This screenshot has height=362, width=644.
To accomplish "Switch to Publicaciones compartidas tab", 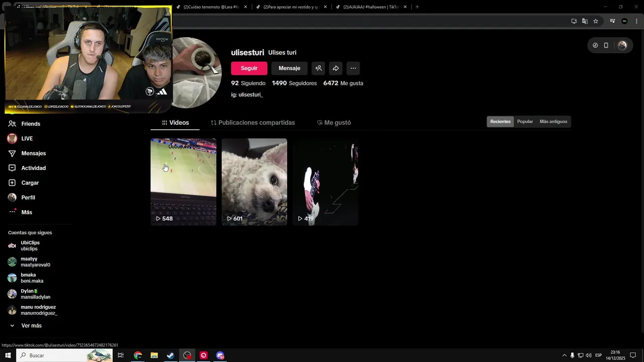I will click(253, 123).
